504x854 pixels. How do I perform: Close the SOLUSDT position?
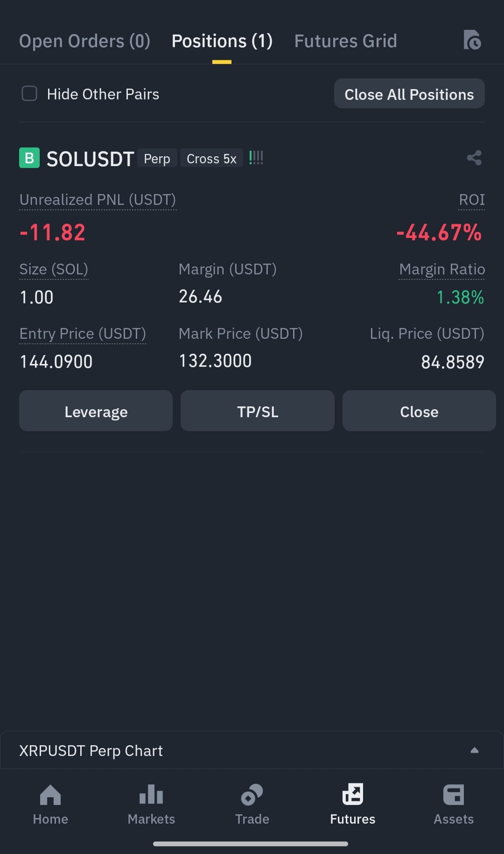pyautogui.click(x=419, y=411)
